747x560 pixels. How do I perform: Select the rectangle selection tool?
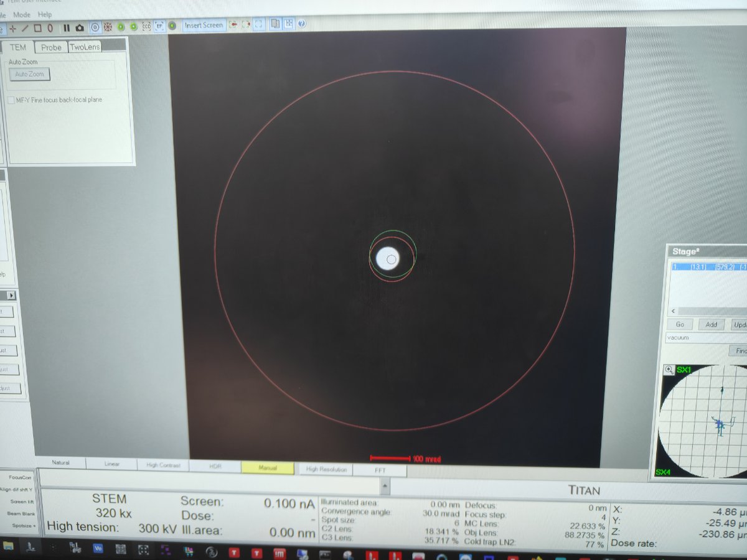[x=38, y=27]
